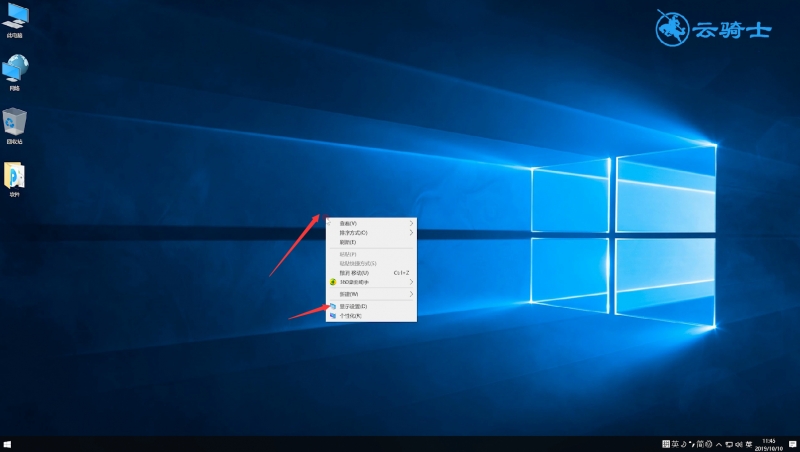This screenshot has width=800, height=452.
Task: Click the 360 桌面助手 green icon in menu
Action: click(333, 282)
